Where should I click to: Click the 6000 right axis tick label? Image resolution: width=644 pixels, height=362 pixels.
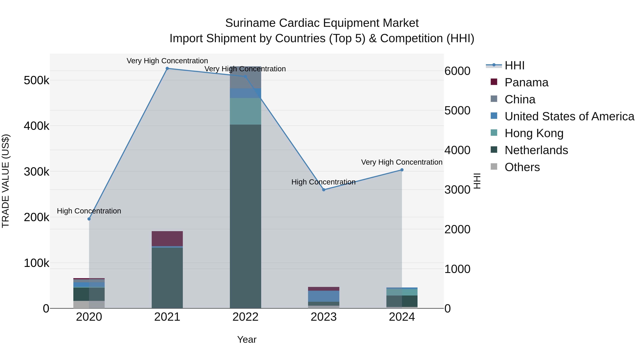(x=457, y=71)
